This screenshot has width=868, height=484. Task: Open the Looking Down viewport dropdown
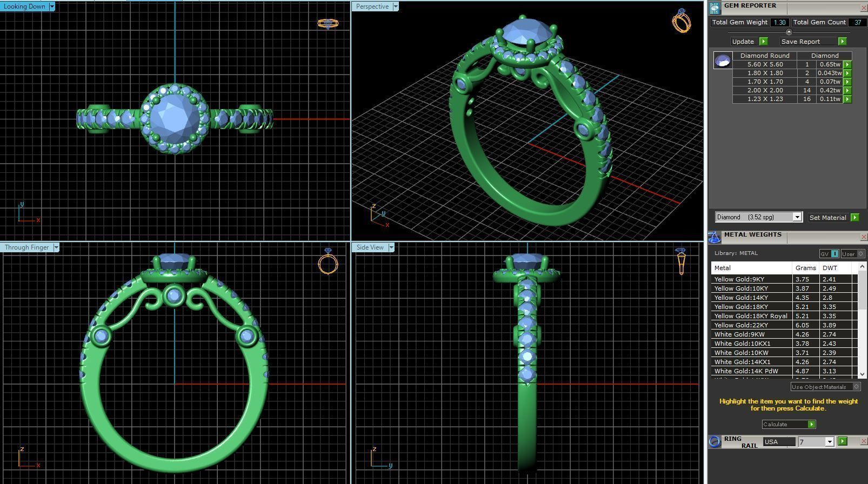click(52, 6)
